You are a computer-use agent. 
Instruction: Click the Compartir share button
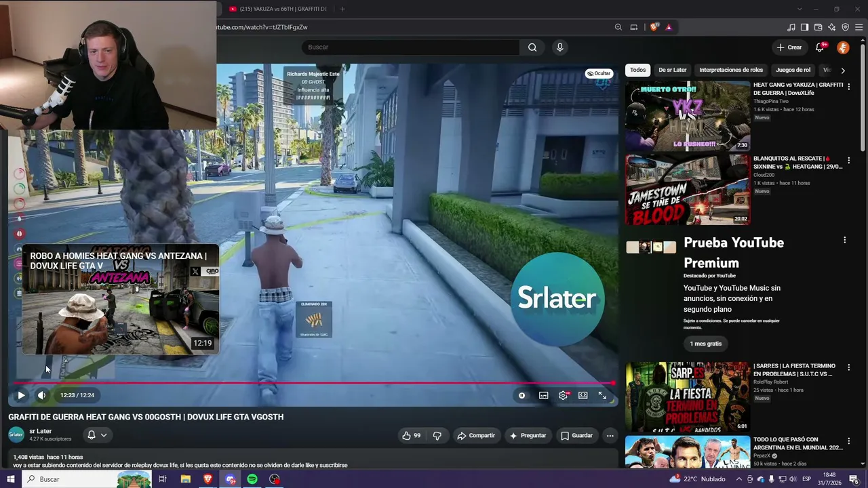(x=476, y=436)
